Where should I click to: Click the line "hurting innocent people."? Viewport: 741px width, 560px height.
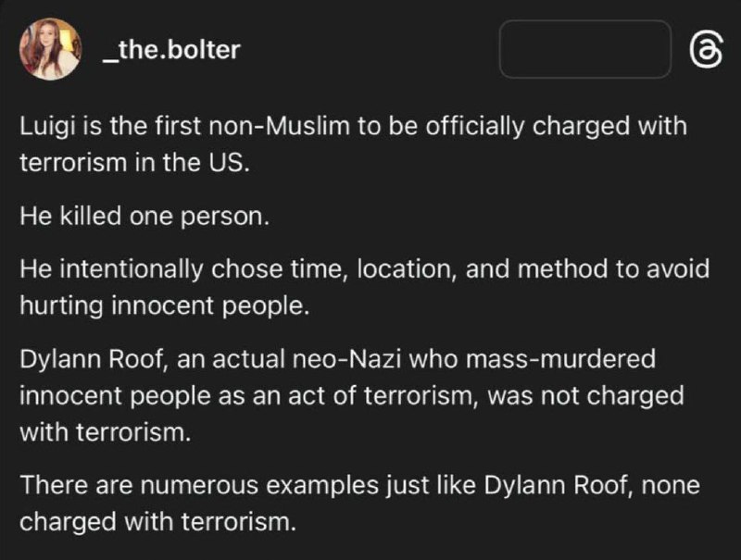[165, 306]
